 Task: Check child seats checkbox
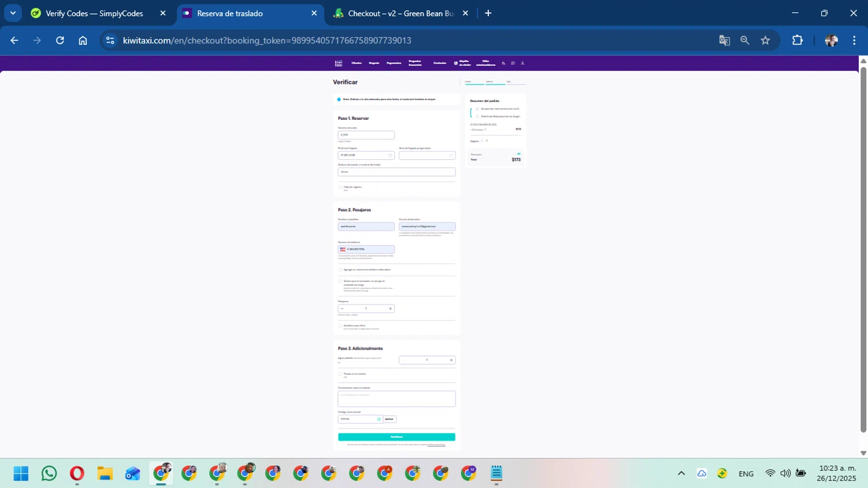[x=340, y=326]
